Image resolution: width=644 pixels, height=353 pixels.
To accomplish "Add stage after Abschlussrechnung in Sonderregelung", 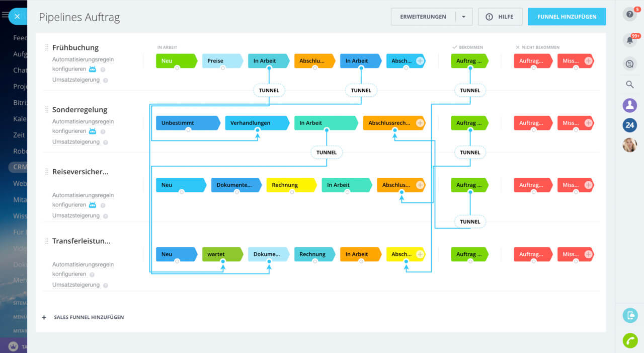I will [420, 123].
